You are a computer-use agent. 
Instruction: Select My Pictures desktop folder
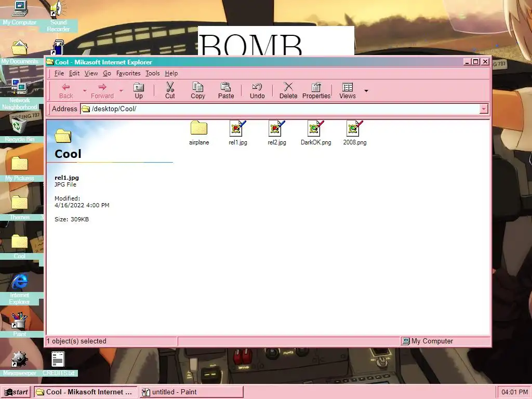coord(20,169)
